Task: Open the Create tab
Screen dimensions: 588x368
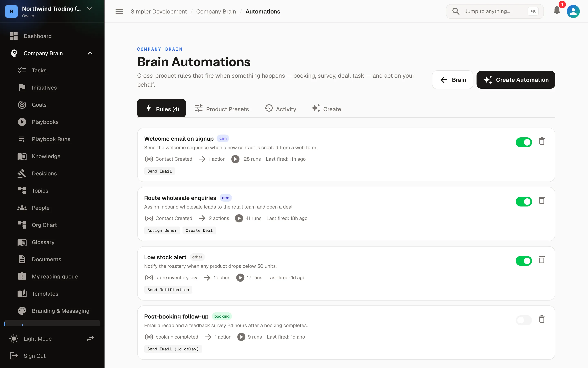Action: pyautogui.click(x=326, y=109)
